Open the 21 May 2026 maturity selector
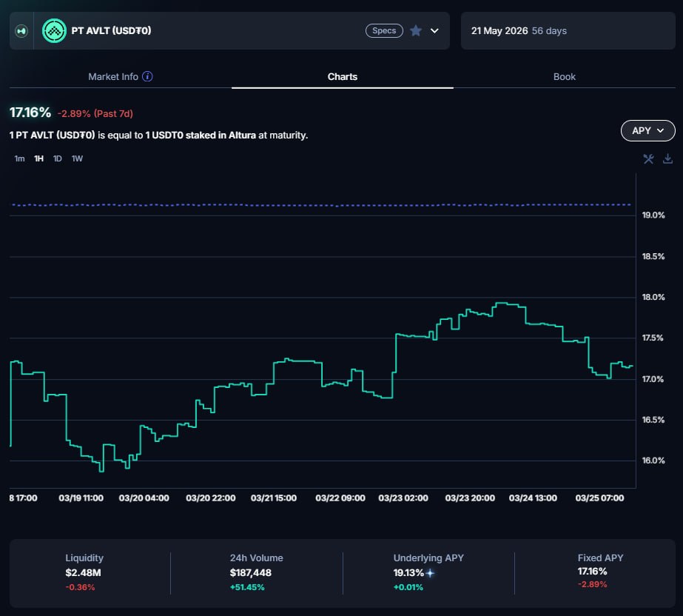This screenshot has height=616, width=683. (568, 30)
